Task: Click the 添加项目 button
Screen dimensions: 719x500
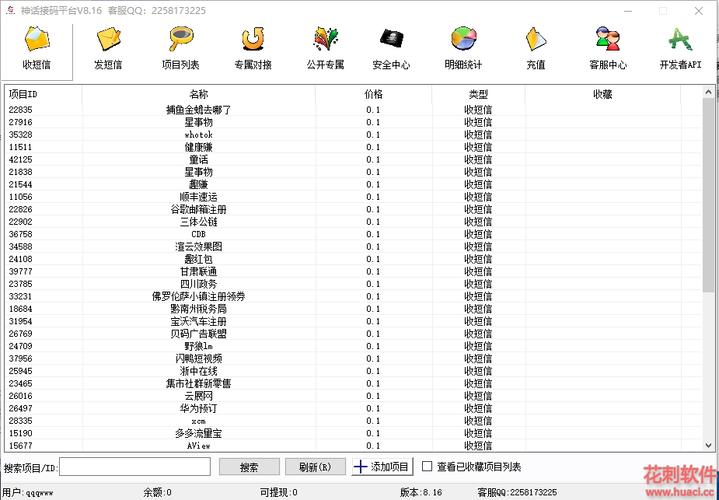Action: [383, 467]
